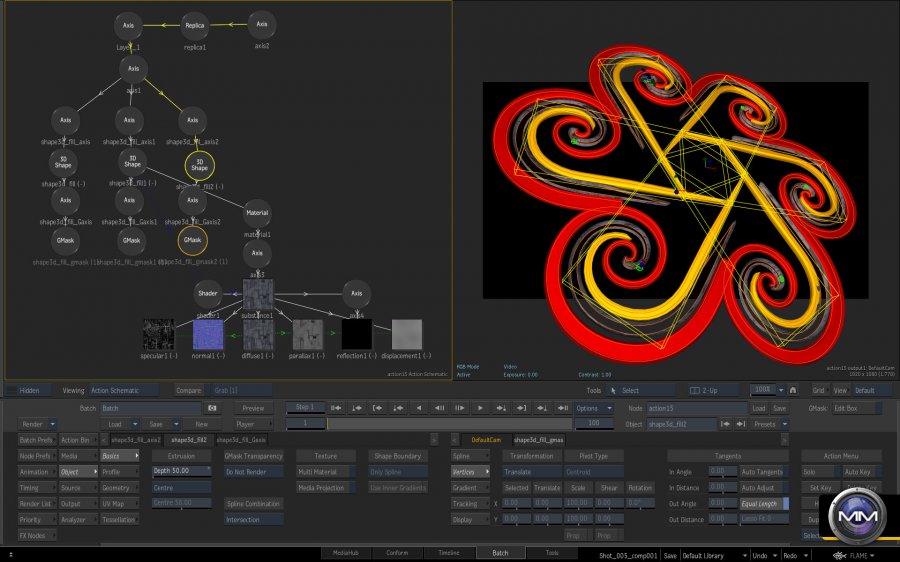Viewport: 900px width, 562px height.
Task: Click the Material node material1
Action: [258, 212]
